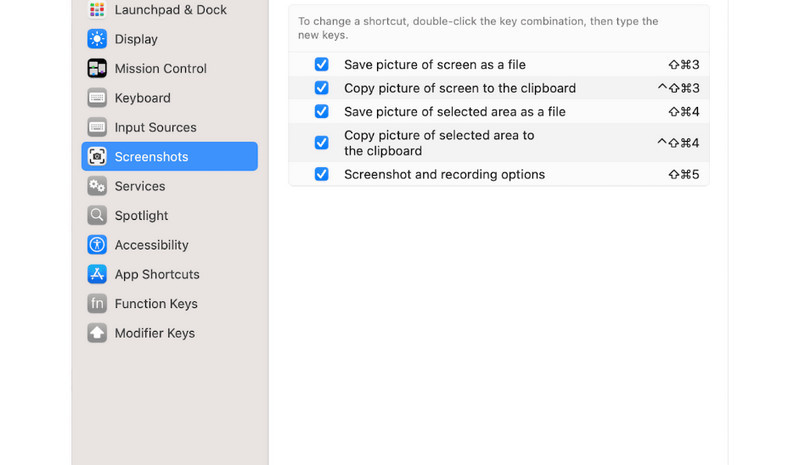The height and width of the screenshot is (465, 800).
Task: Toggle Copy picture of screen to clipboard checkbox
Action: pyautogui.click(x=321, y=88)
